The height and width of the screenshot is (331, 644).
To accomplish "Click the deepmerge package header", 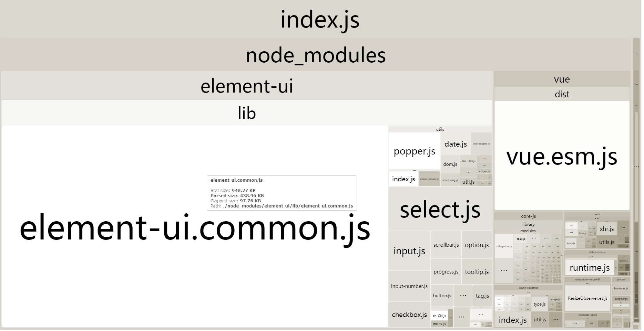I will pyautogui.click(x=621, y=299).
